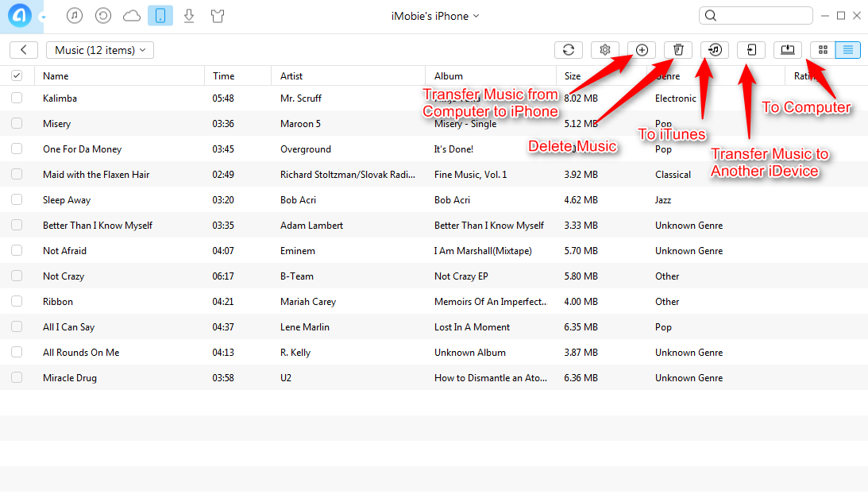Open the download arrow icon
The image size is (868, 498).
pyautogui.click(x=189, y=16)
